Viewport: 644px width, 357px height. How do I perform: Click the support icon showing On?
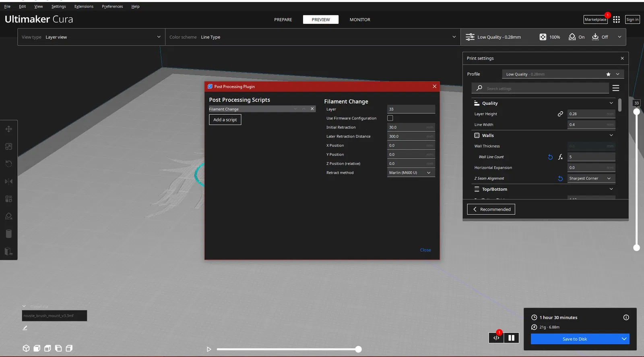tap(572, 37)
